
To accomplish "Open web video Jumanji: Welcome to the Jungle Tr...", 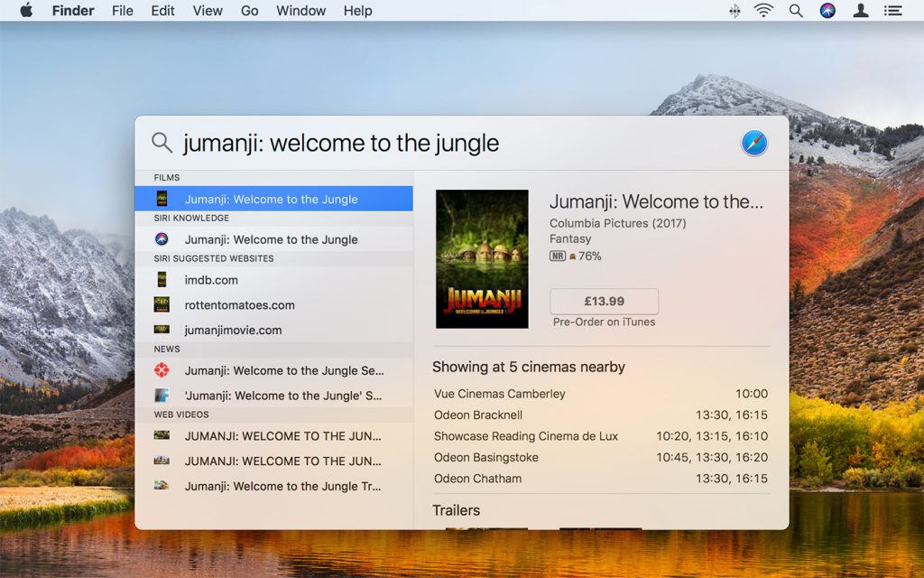I will (x=274, y=485).
